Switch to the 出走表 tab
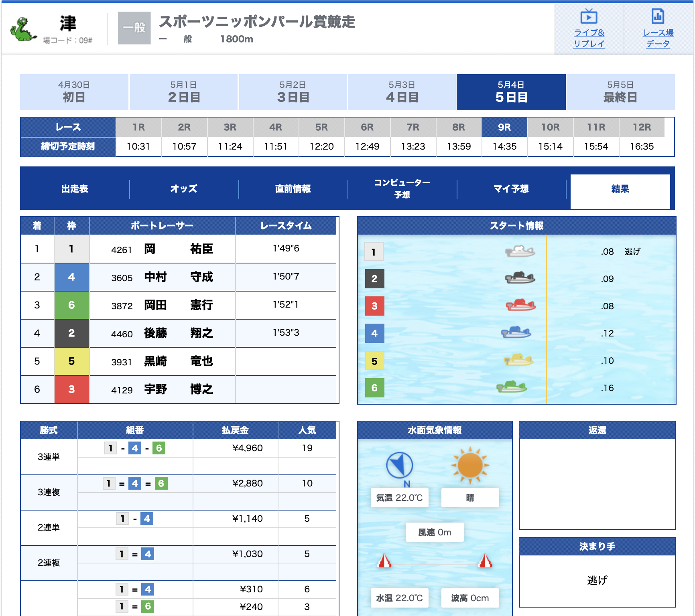 pos(75,189)
